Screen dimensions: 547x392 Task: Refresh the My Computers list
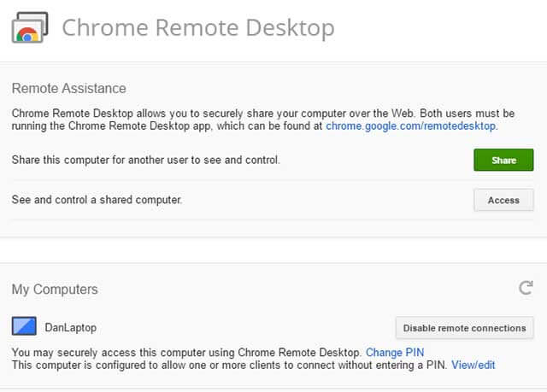click(x=526, y=288)
